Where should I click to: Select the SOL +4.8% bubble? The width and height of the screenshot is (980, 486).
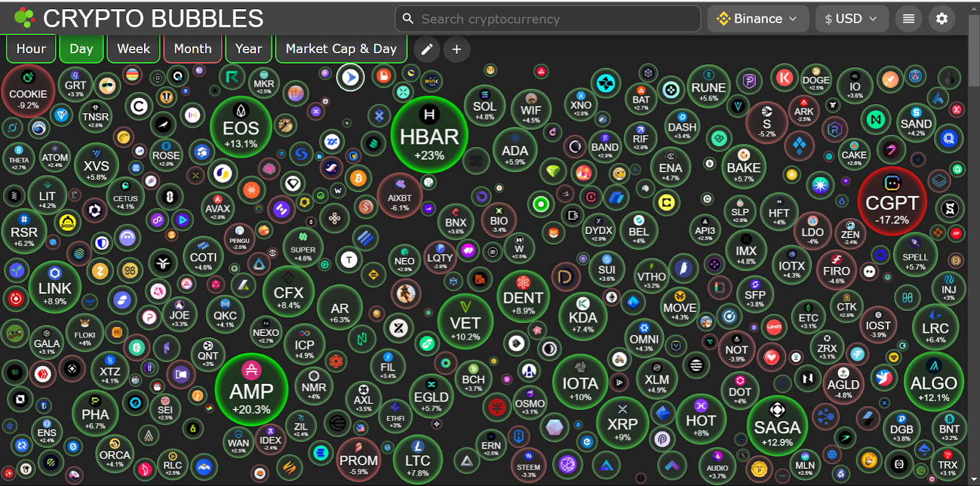(484, 106)
